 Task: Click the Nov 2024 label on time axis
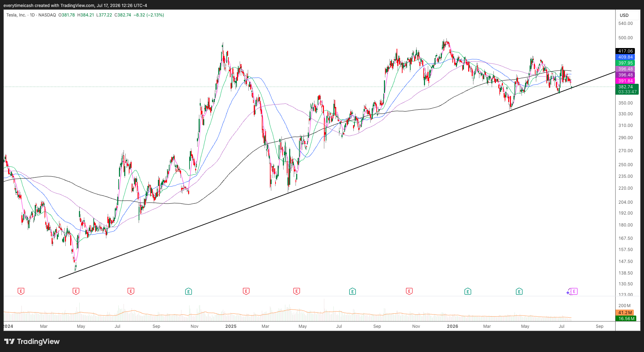[194, 326]
